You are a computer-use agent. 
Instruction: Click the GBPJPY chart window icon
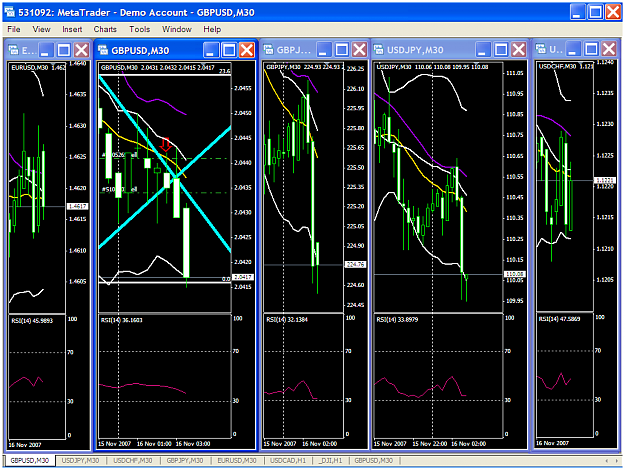268,49
